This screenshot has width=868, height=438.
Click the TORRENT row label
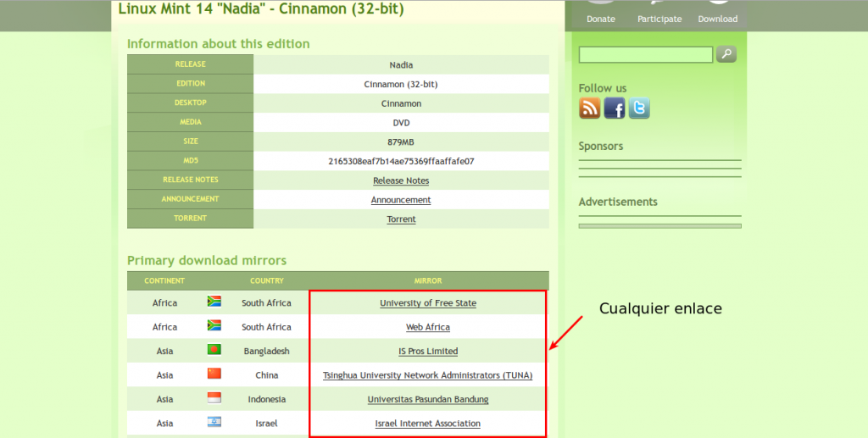coord(191,219)
